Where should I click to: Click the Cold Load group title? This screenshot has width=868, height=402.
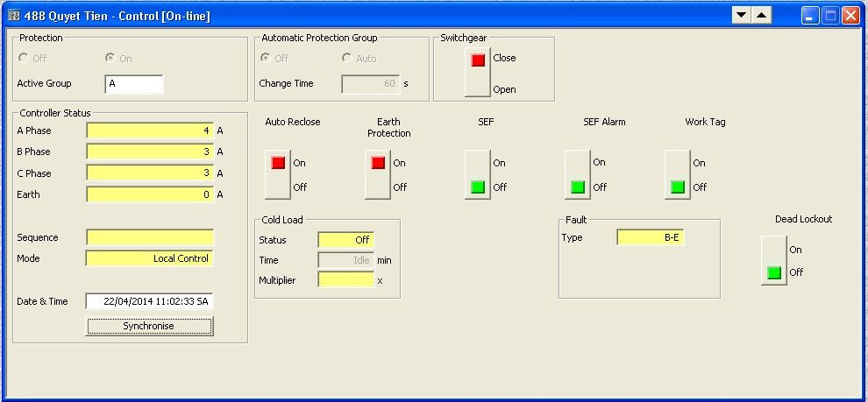(x=282, y=220)
